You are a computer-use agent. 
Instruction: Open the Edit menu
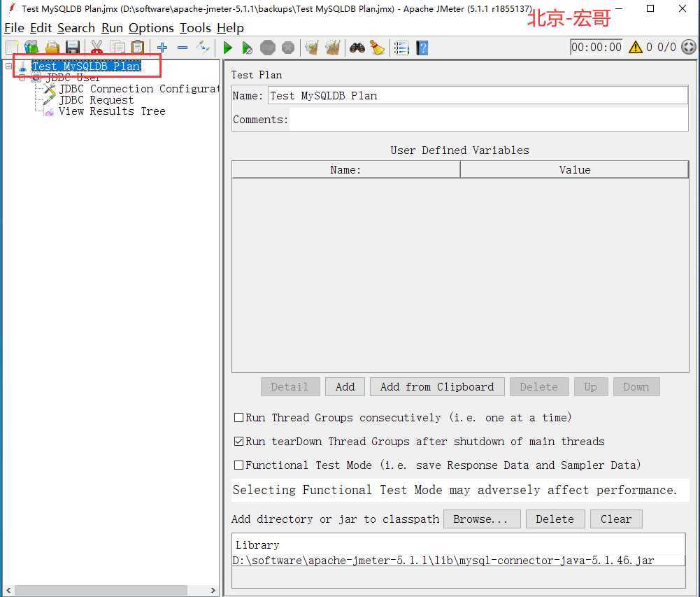(x=41, y=28)
